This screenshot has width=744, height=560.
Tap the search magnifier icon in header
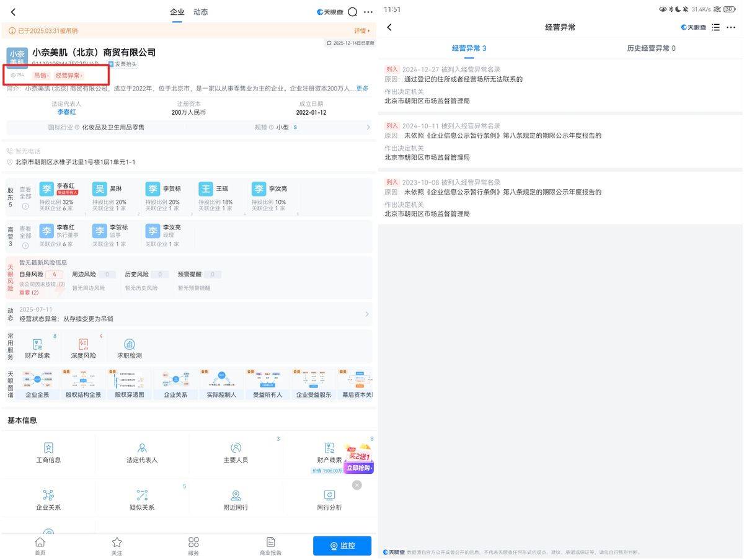point(352,12)
